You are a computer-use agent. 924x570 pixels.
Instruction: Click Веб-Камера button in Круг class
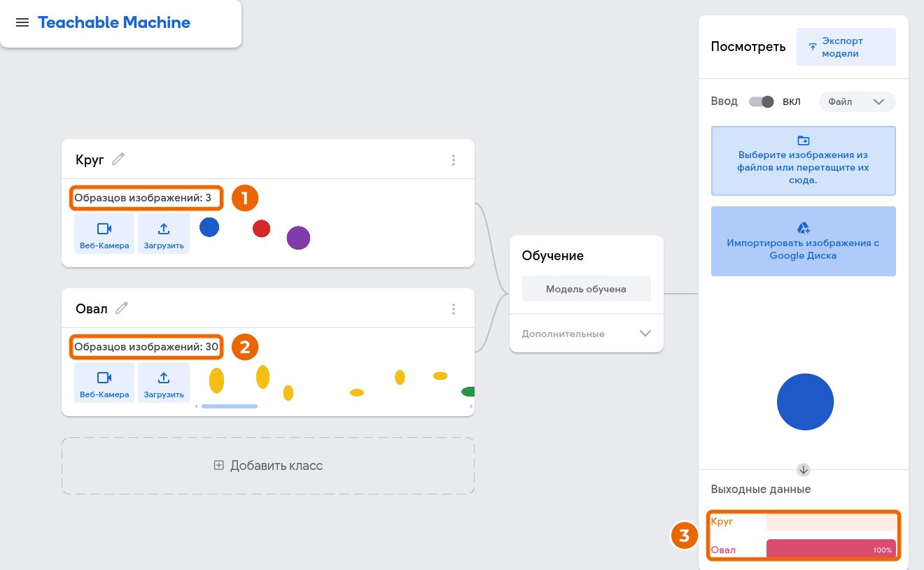coord(104,234)
